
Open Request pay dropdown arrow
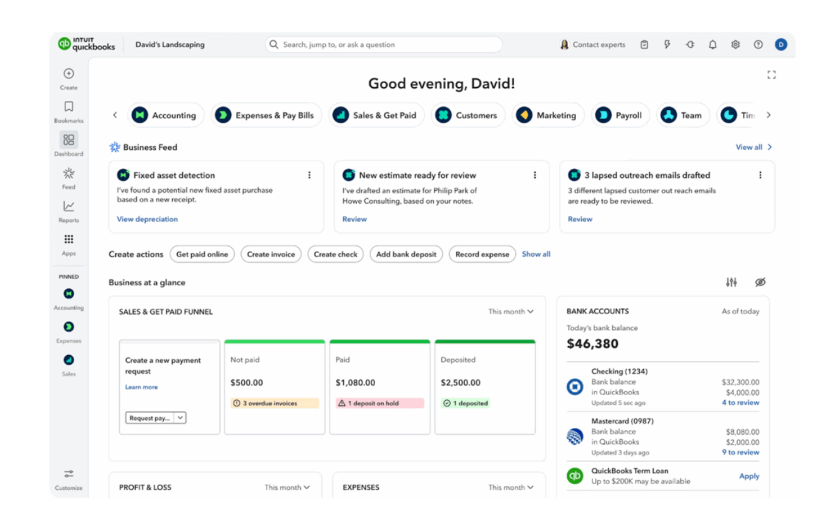[x=180, y=418]
